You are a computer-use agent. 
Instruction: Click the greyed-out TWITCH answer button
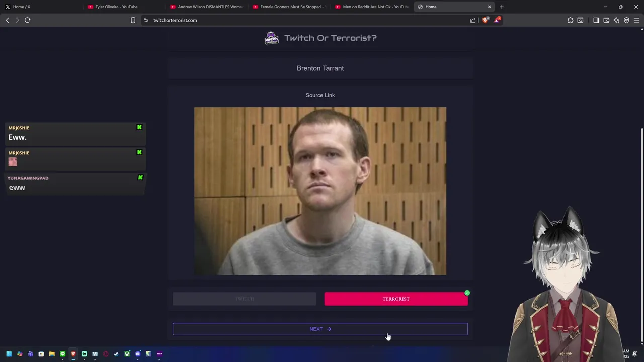245,299
